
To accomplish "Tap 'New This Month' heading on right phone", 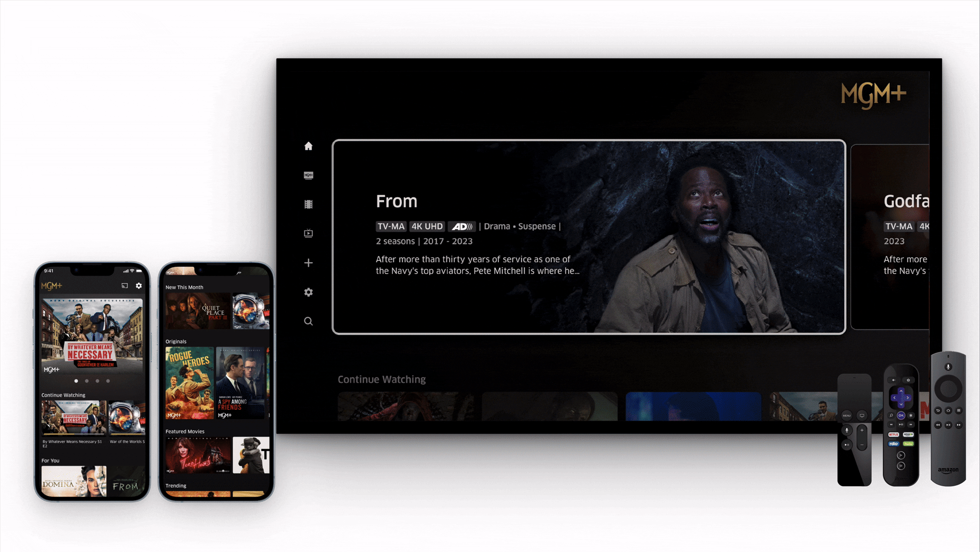I will pyautogui.click(x=184, y=287).
